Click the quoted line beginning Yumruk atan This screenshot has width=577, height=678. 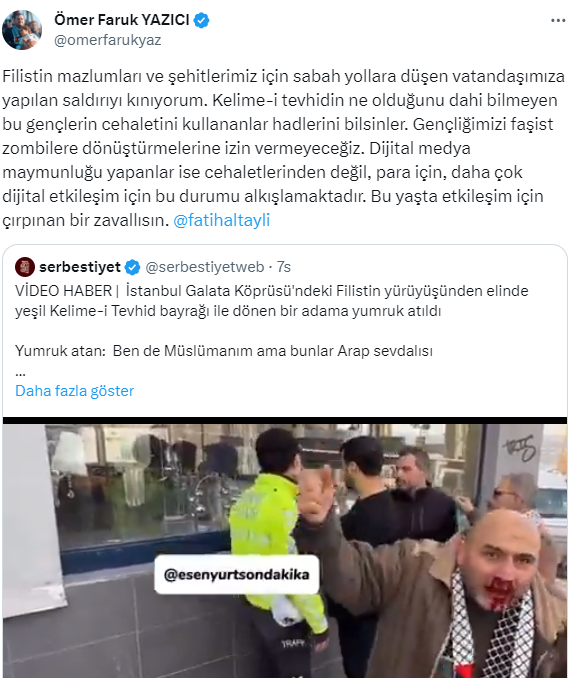pos(224,351)
